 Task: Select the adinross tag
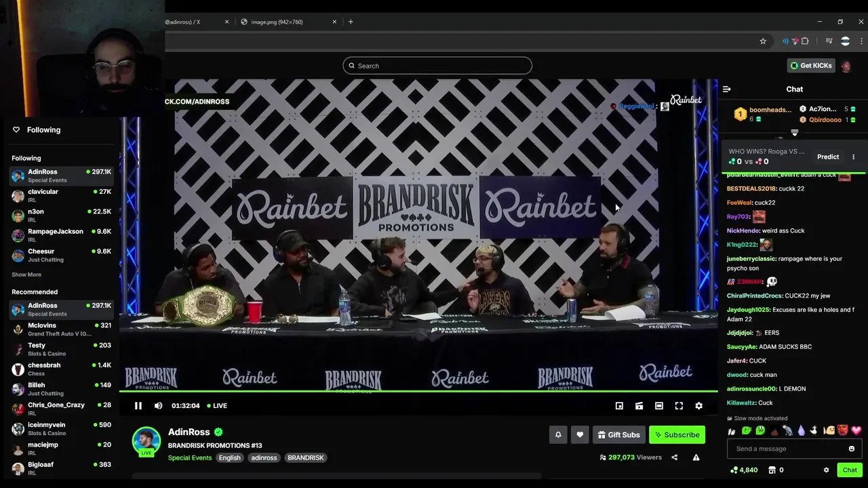(x=264, y=457)
